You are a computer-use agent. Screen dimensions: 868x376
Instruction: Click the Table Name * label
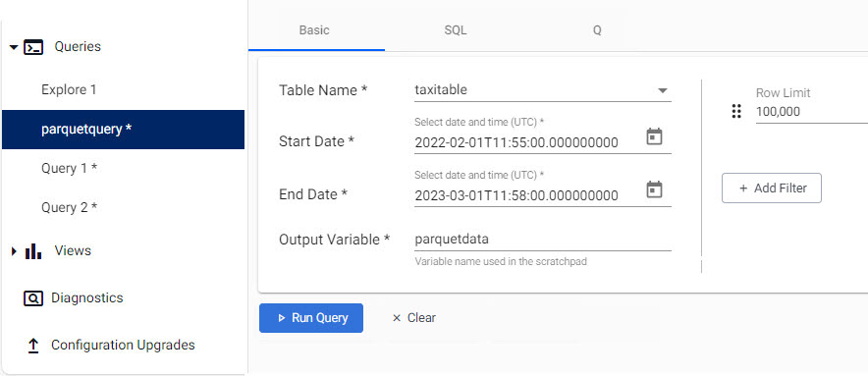click(x=323, y=89)
